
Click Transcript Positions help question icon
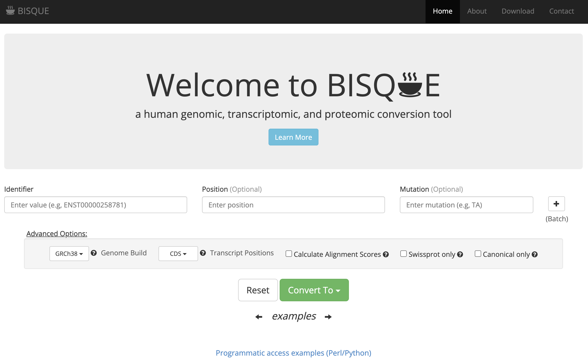(203, 253)
